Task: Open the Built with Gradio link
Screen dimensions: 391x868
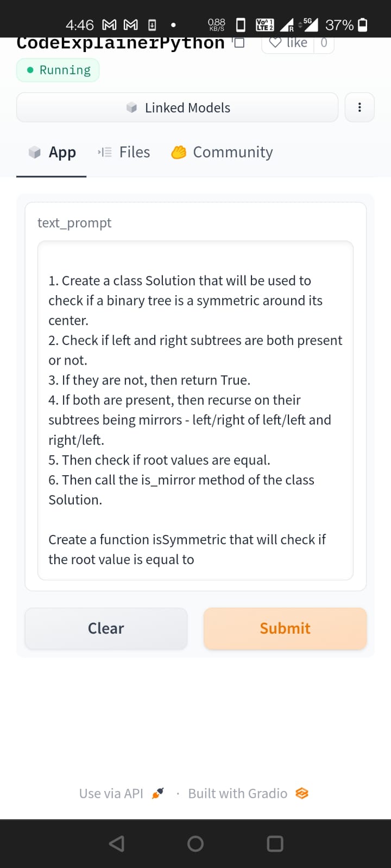Action: (x=237, y=794)
